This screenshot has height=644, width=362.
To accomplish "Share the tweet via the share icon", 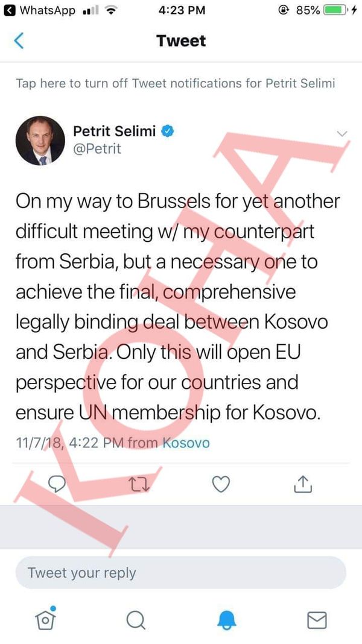I will tap(303, 484).
